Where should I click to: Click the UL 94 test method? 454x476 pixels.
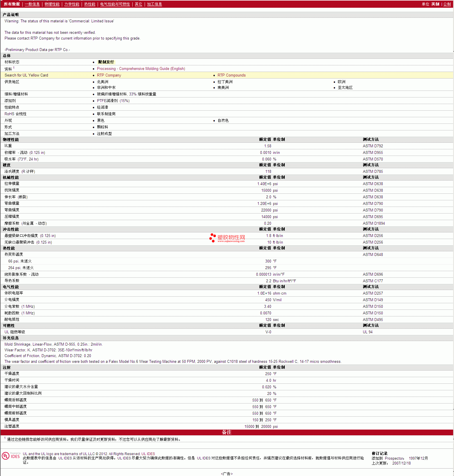coord(367,332)
